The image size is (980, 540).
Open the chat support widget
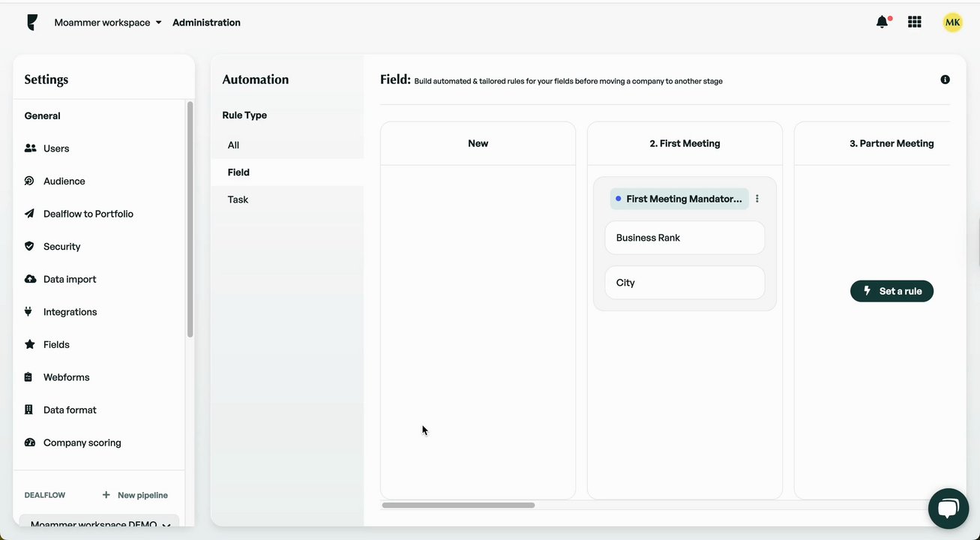pyautogui.click(x=948, y=509)
